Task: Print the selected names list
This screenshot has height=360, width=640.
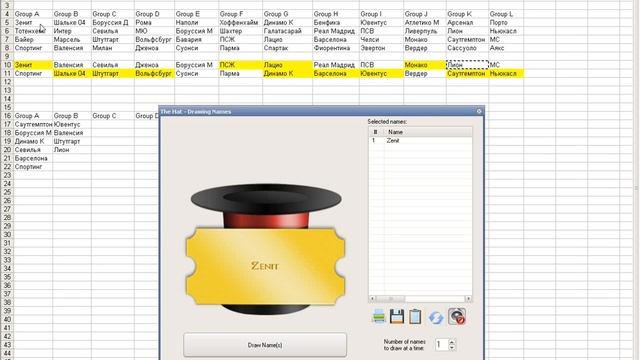Action: [378, 316]
